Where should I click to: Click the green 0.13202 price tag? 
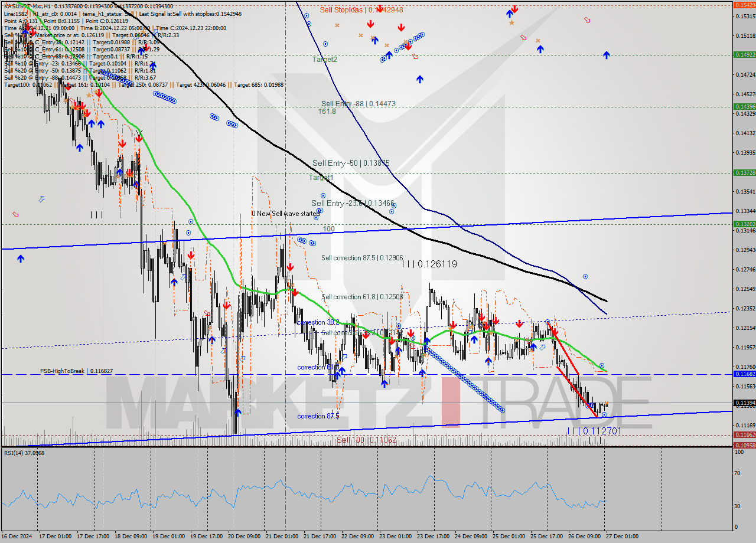[x=744, y=224]
